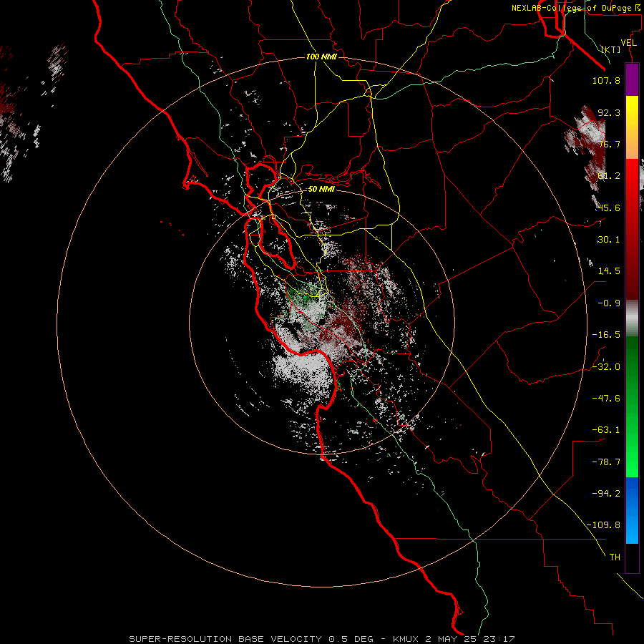Click the 50 NMI range ring label
The width and height of the screenshot is (644, 644).
[x=321, y=189]
